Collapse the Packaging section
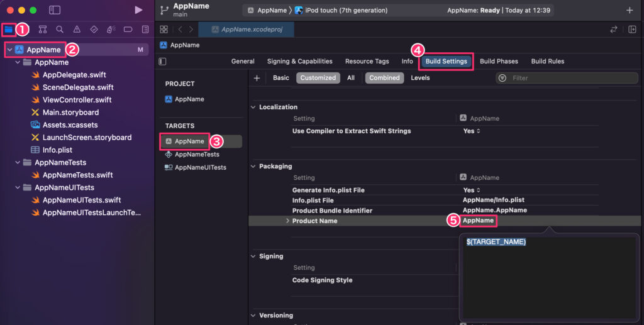Screen dimensions: 644x325 click(253, 167)
